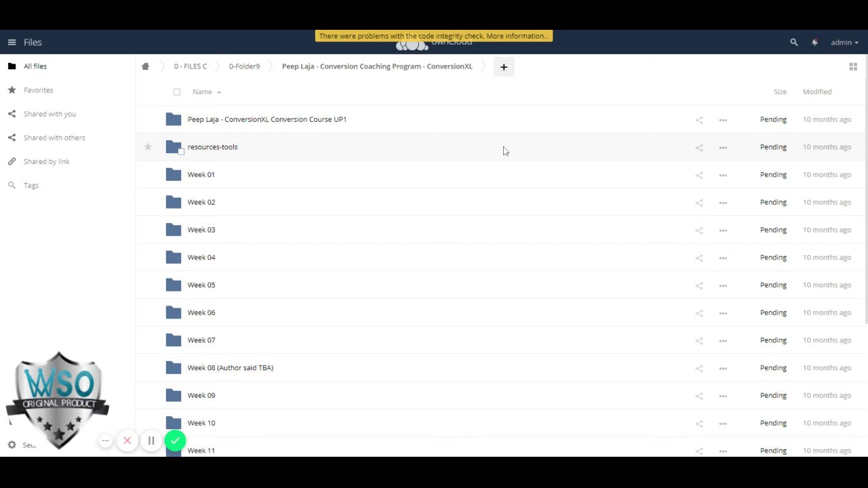Screen dimensions: 868x488
Task: Open Peep Laja ConversionXL Conversion Course UP1 folder
Action: [267, 119]
